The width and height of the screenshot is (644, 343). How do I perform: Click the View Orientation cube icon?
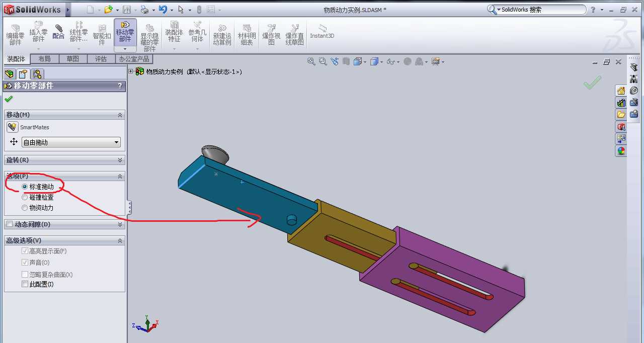click(x=358, y=61)
